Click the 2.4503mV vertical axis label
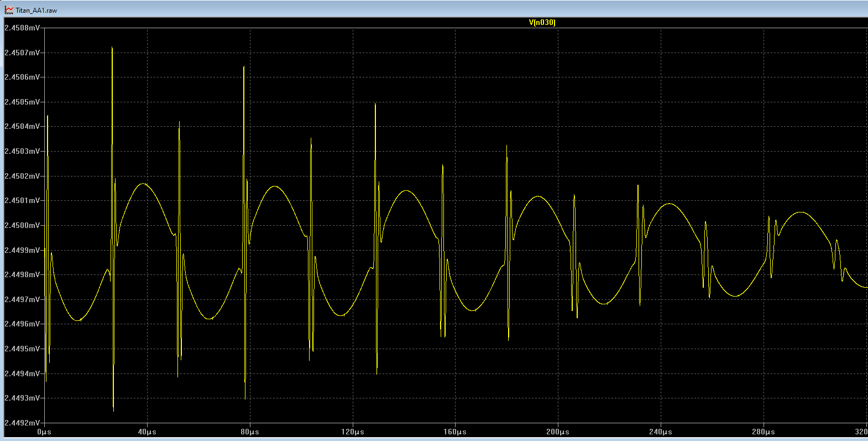Viewport: 868px width, 441px height. (22, 151)
